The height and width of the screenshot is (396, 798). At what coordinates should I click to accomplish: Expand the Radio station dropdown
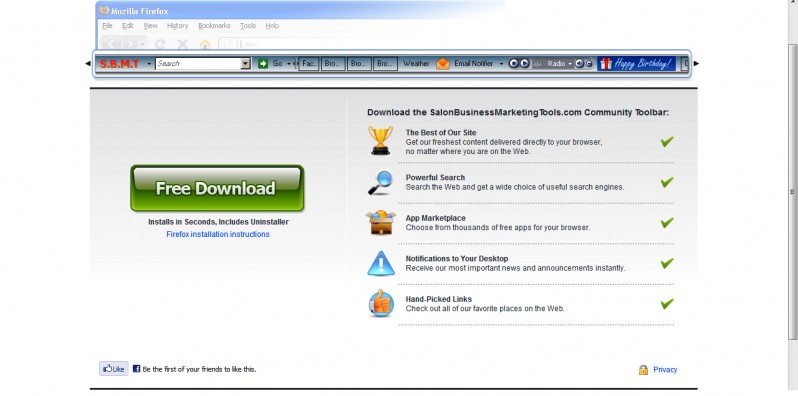pyautogui.click(x=570, y=64)
